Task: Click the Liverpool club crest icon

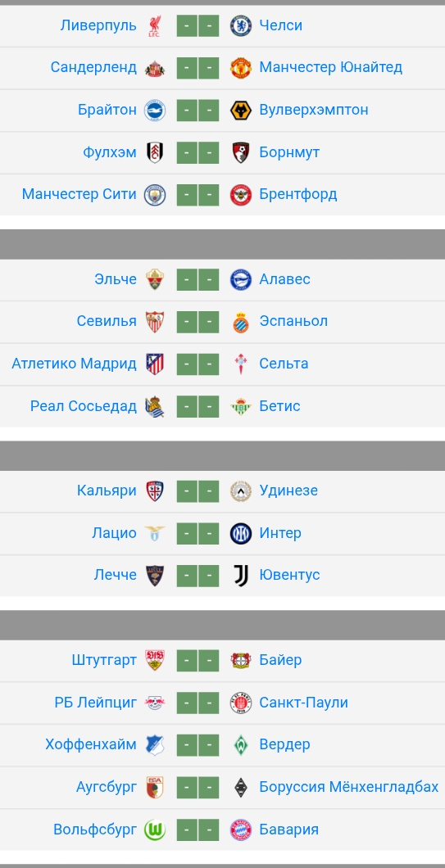Action: pyautogui.click(x=155, y=25)
